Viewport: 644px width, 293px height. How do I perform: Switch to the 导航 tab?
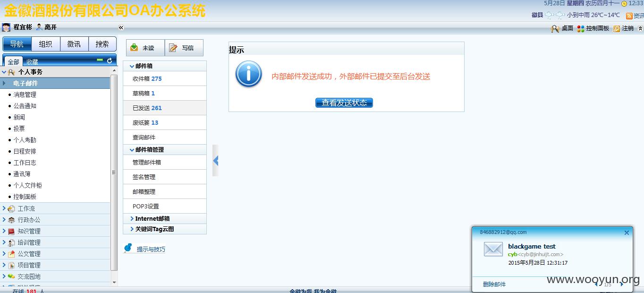coord(17,44)
